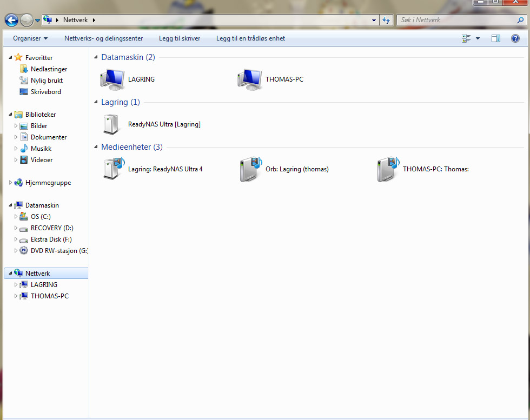
Task: Expand LAGRING node under Nettverk tree
Action: coord(16,285)
